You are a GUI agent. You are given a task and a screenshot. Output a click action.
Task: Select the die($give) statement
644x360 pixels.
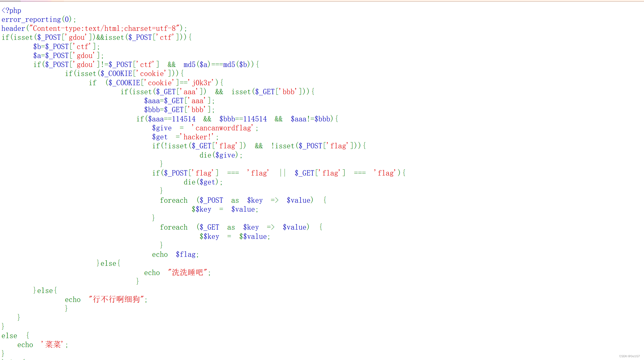(x=220, y=155)
